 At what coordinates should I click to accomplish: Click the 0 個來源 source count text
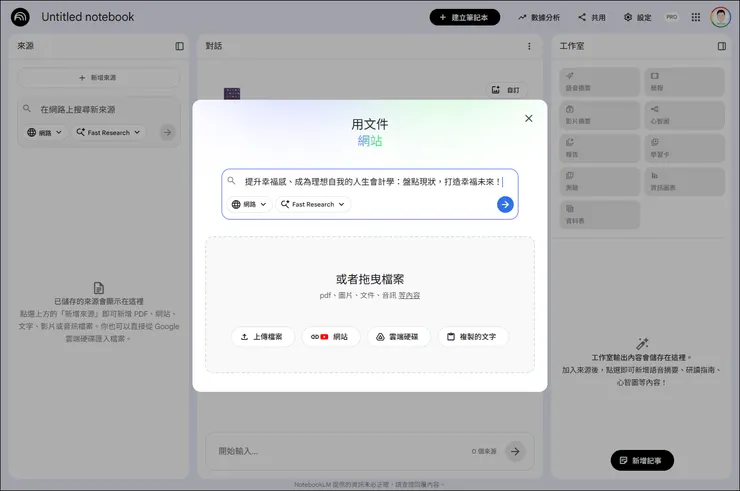click(x=484, y=451)
